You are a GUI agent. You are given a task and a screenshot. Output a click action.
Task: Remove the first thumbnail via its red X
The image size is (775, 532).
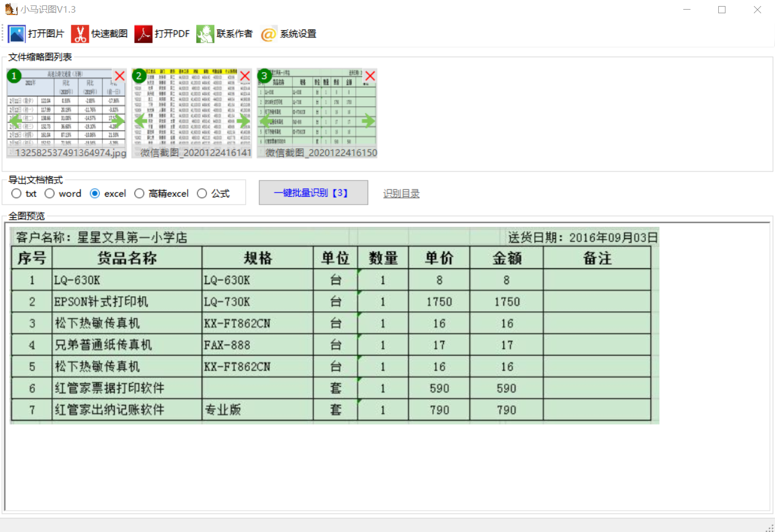tap(119, 76)
